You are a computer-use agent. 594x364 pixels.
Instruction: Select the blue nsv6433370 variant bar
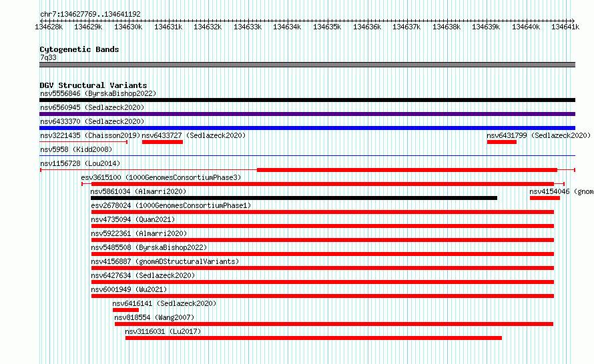pyautogui.click(x=307, y=128)
